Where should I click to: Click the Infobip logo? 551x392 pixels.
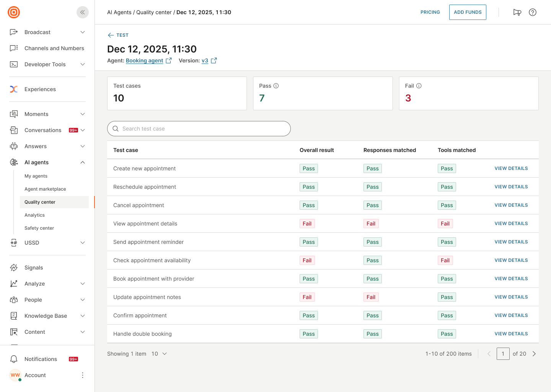click(13, 12)
